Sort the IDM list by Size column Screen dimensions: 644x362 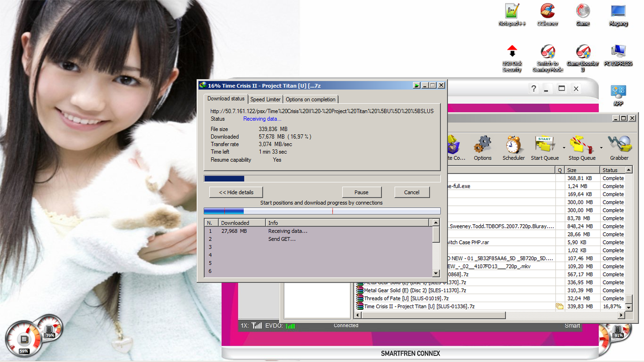583,170
